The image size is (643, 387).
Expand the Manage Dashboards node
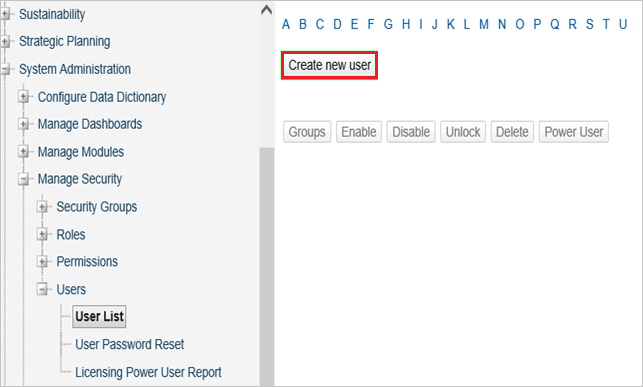click(24, 124)
